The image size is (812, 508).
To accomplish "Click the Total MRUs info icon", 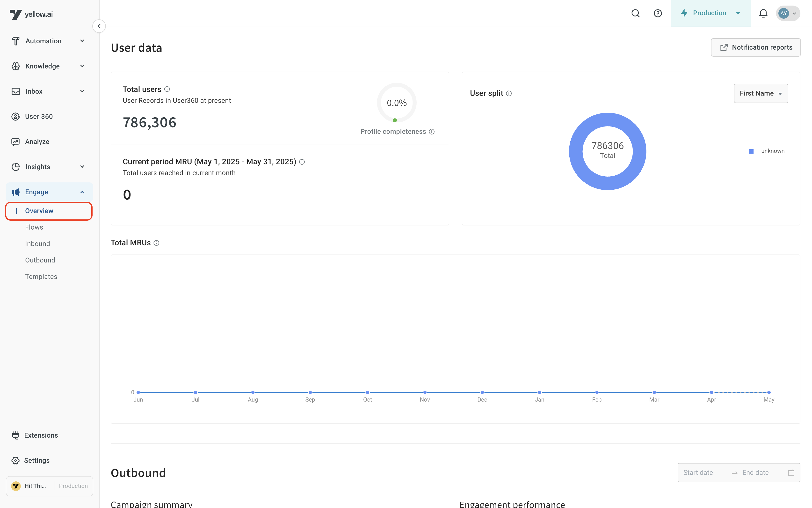I will point(156,243).
